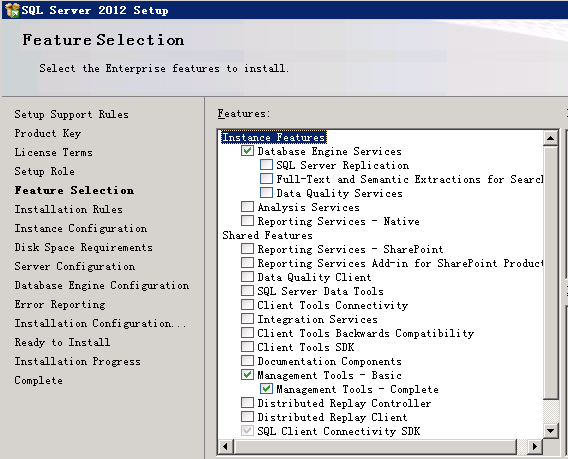This screenshot has height=459, width=568.
Task: Click Feature Selection in the sidebar
Action: 74,190
